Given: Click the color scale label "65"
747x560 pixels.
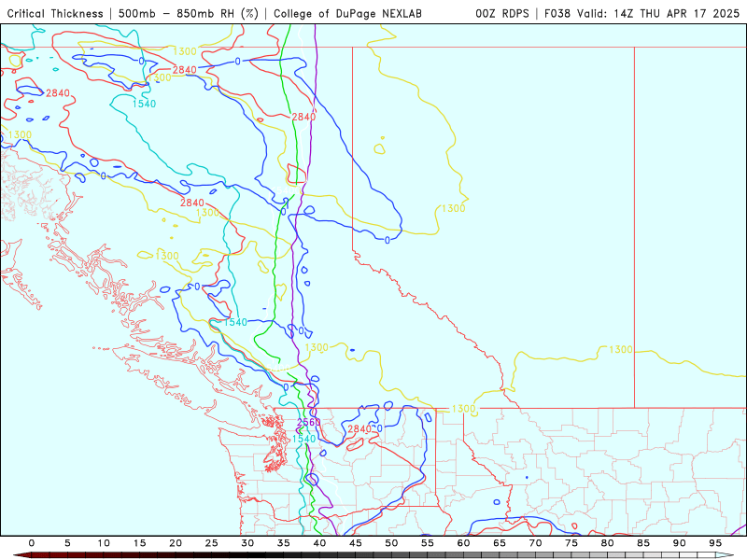Looking at the screenshot, I should click(x=500, y=543).
